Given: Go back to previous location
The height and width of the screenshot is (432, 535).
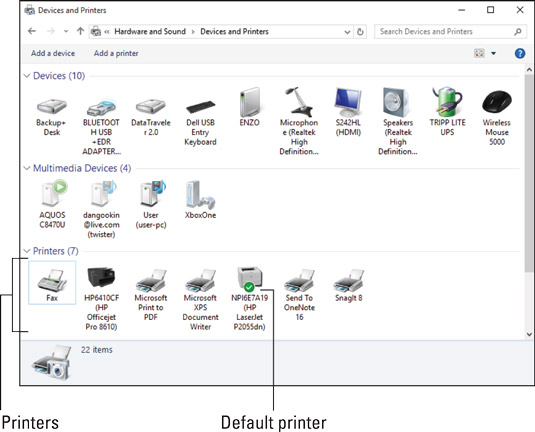Looking at the screenshot, I should (32, 31).
